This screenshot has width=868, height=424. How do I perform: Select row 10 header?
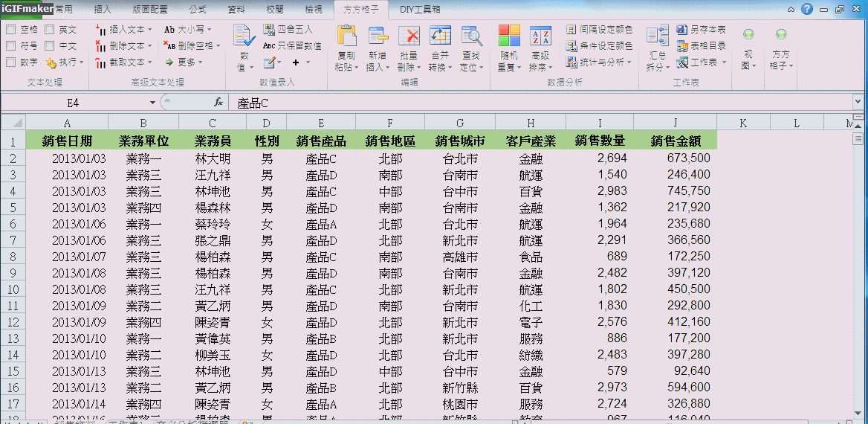pyautogui.click(x=13, y=290)
